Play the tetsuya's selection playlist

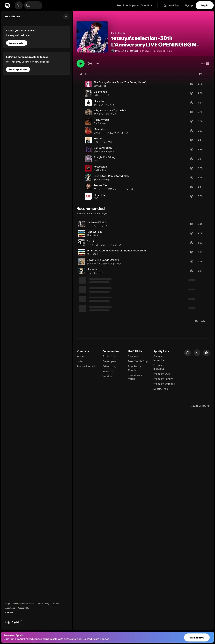click(x=81, y=64)
